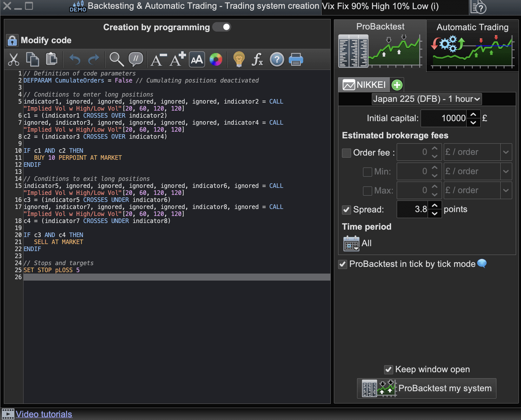Toggle the Creation by programming switch
The image size is (521, 420).
click(222, 27)
